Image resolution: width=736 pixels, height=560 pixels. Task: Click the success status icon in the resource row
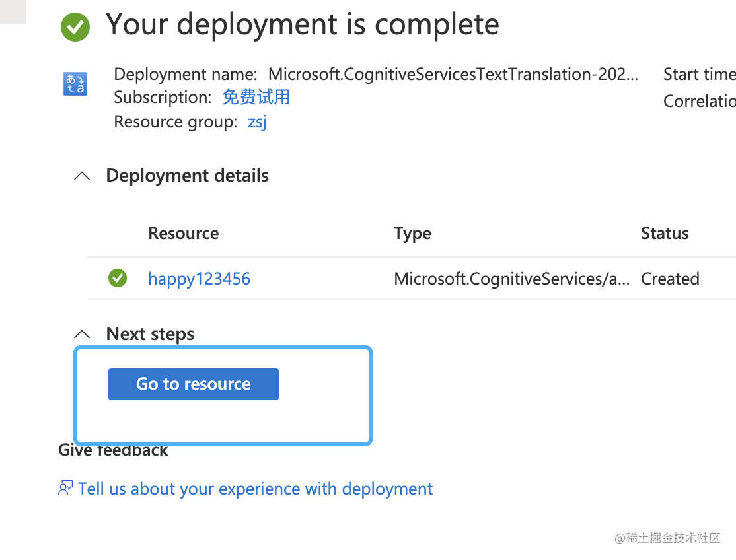(x=117, y=278)
